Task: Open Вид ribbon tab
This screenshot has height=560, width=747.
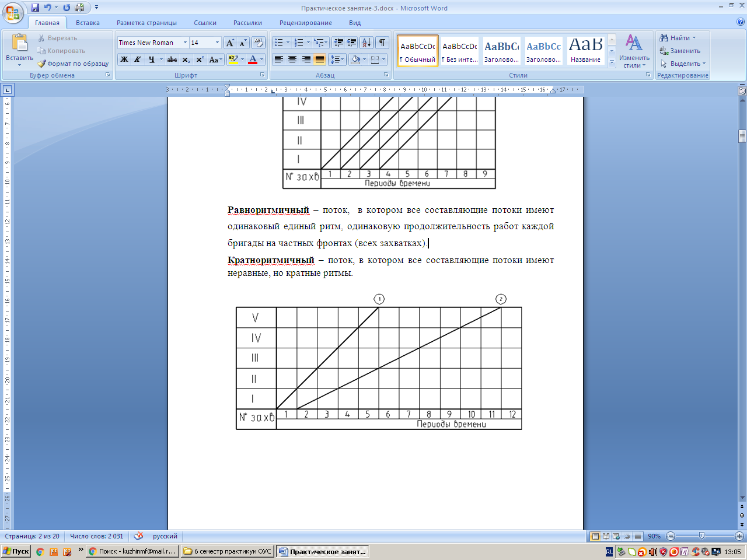Action: coord(355,23)
